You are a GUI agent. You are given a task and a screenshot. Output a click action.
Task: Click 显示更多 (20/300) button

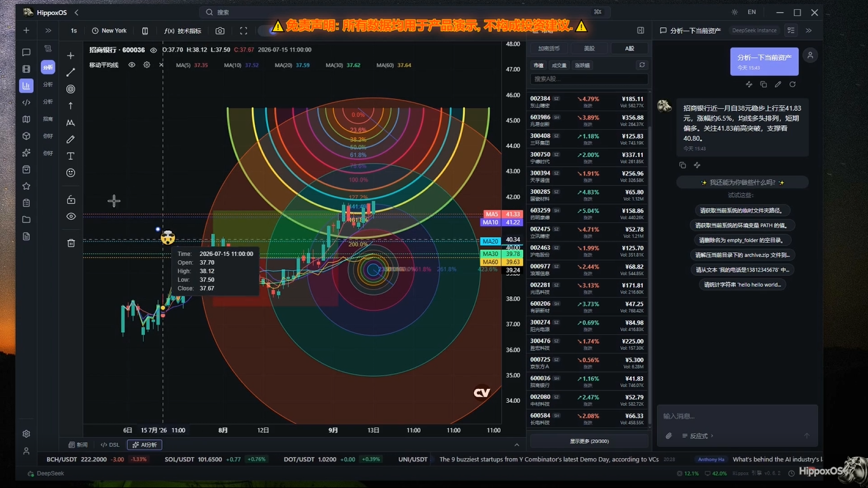click(589, 441)
